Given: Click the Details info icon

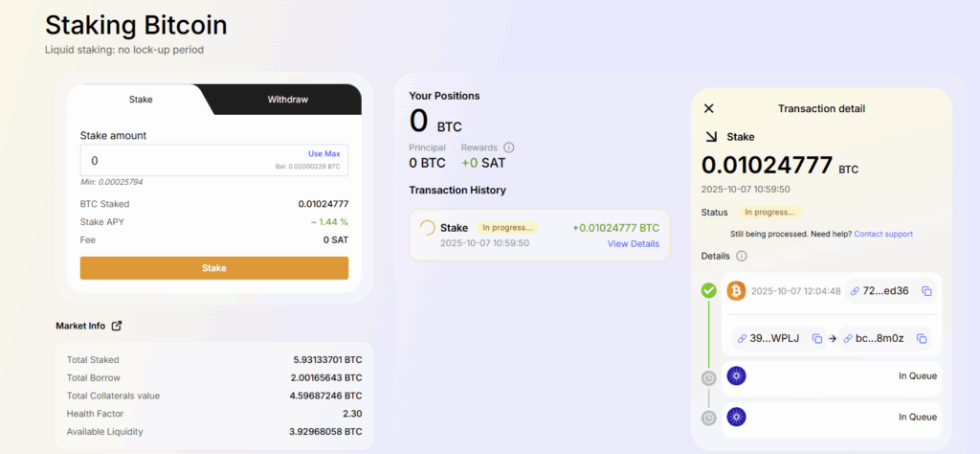Looking at the screenshot, I should point(742,256).
